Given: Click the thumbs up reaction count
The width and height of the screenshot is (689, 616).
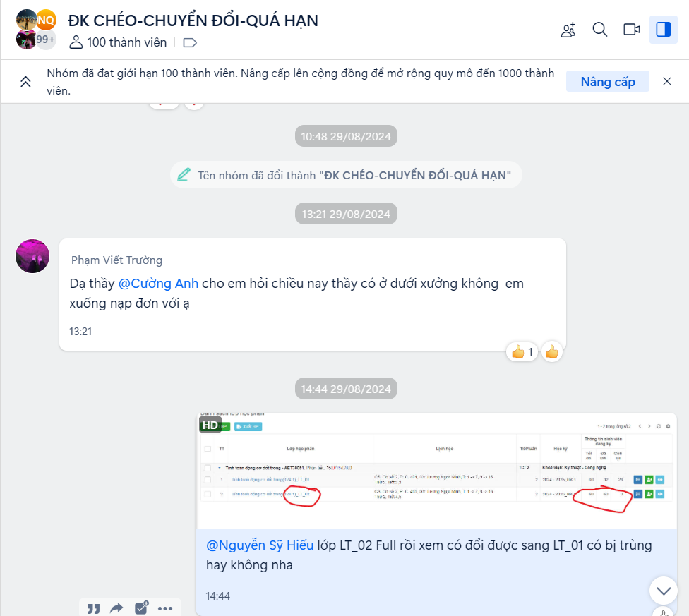Looking at the screenshot, I should (522, 351).
